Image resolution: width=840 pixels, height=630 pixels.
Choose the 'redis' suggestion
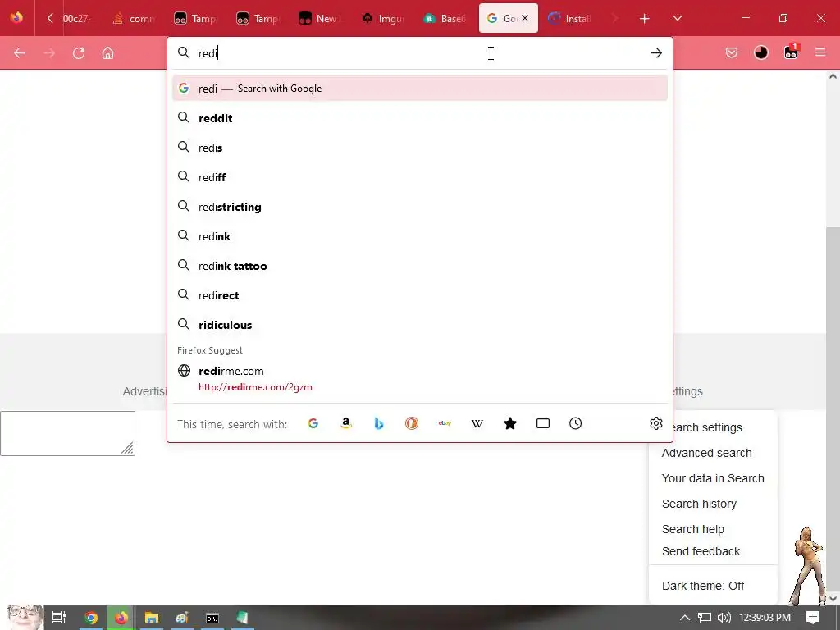(x=420, y=148)
